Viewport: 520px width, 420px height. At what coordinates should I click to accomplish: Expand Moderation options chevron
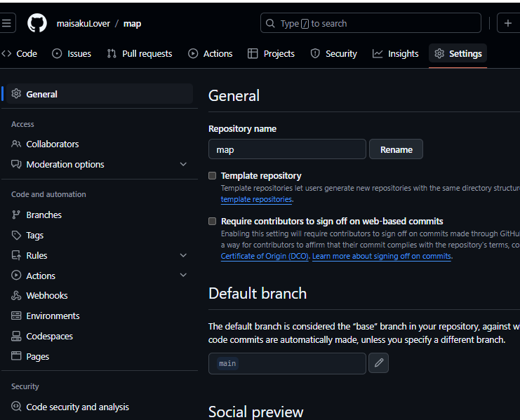pos(183,164)
